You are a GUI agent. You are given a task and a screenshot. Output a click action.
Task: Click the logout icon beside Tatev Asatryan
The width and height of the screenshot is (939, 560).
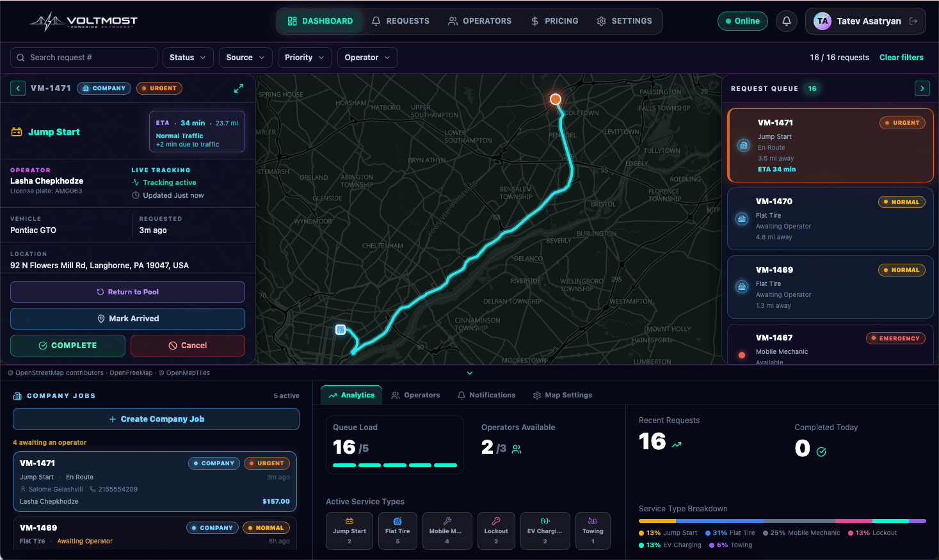tap(913, 21)
